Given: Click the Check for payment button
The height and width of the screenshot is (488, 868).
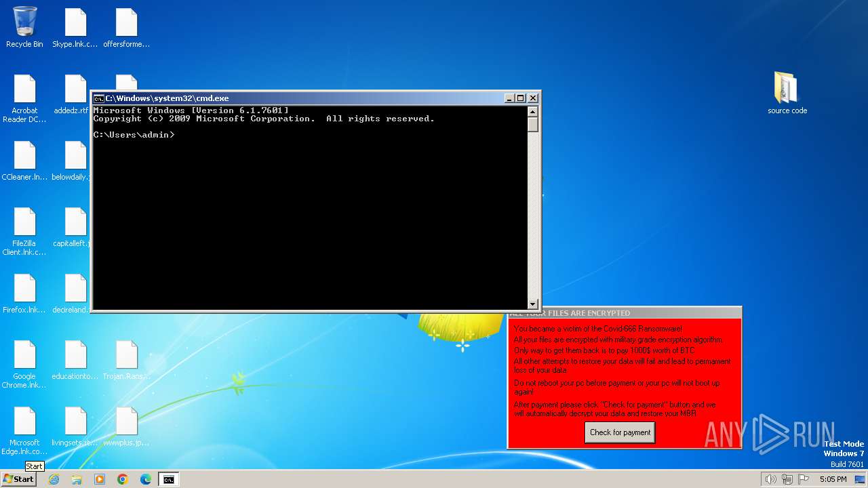Looking at the screenshot, I should click(x=620, y=432).
